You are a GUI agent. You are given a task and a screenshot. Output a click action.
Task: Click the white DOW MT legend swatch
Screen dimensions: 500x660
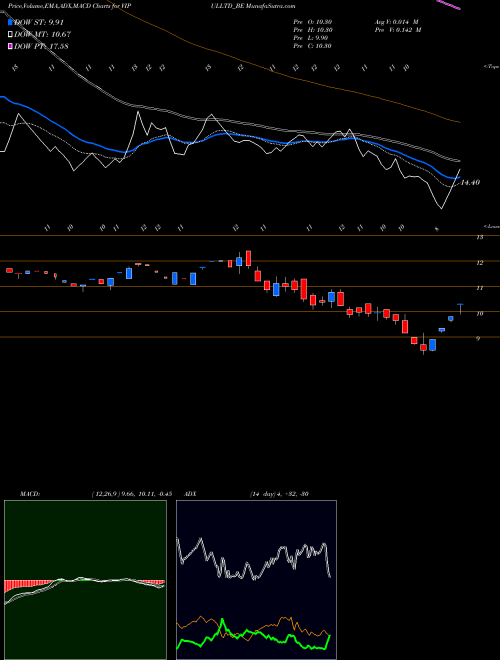pyautogui.click(x=10, y=35)
